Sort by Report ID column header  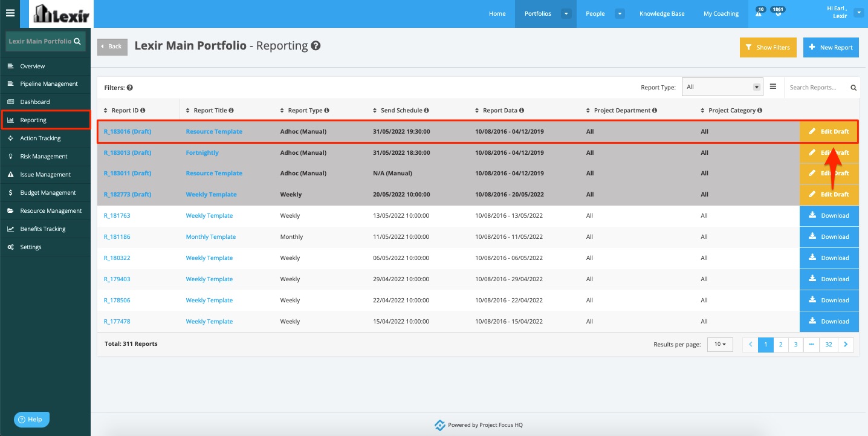[124, 111]
